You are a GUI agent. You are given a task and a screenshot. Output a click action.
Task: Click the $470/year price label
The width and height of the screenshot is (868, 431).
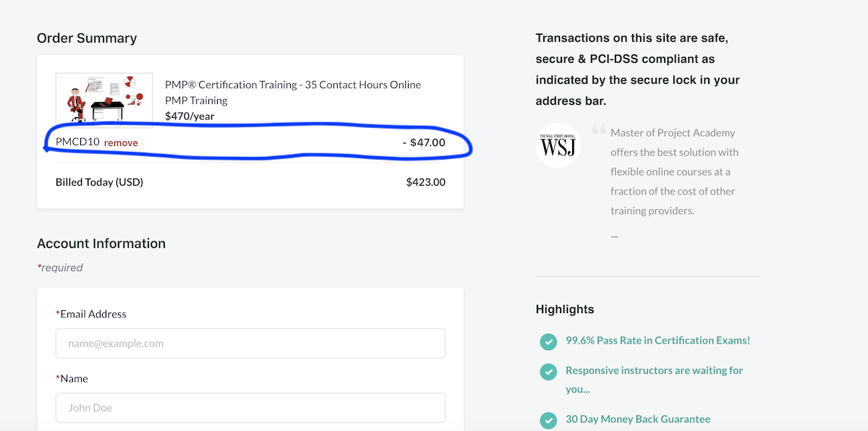pyautogui.click(x=190, y=116)
